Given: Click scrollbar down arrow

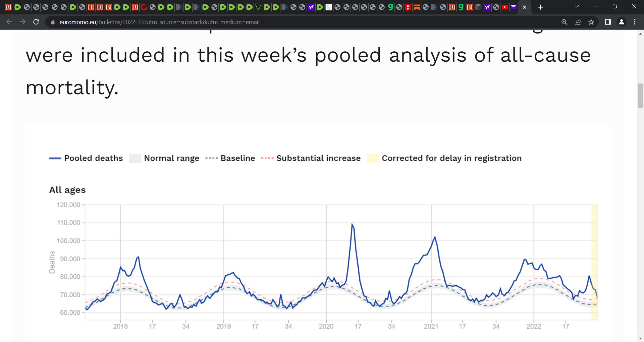Looking at the screenshot, I should click(640, 339).
